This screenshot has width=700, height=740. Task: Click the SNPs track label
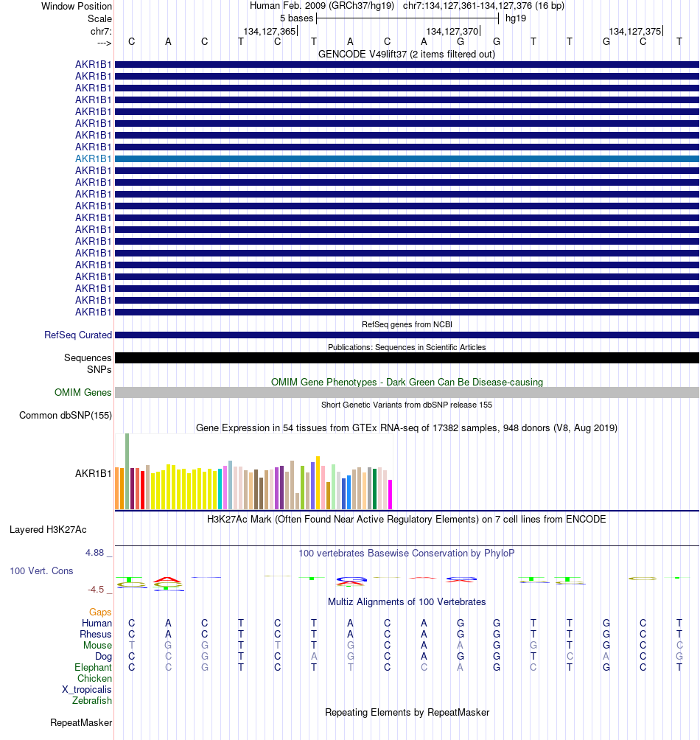click(99, 369)
